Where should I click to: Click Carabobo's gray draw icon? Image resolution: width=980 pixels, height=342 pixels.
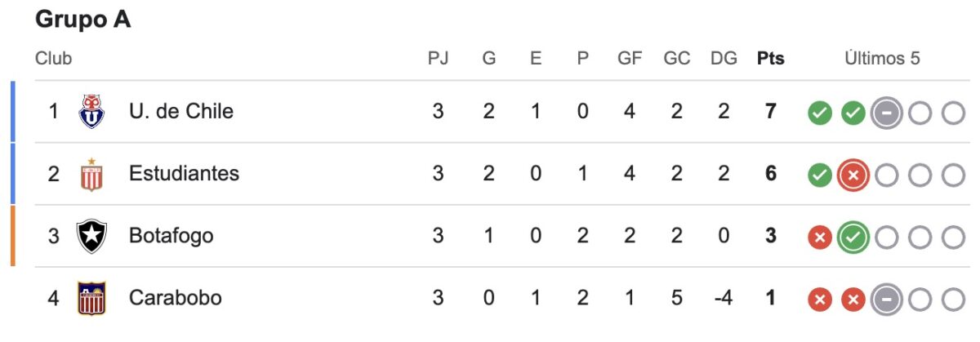886,299
